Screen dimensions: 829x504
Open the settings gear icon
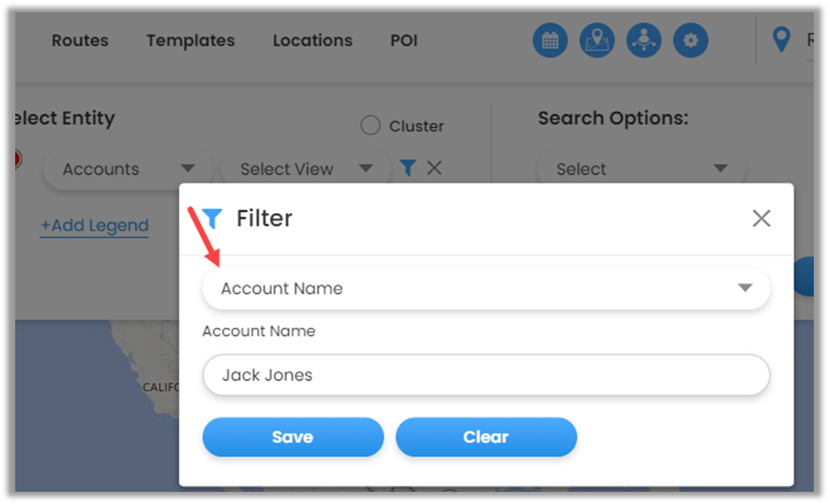[691, 40]
